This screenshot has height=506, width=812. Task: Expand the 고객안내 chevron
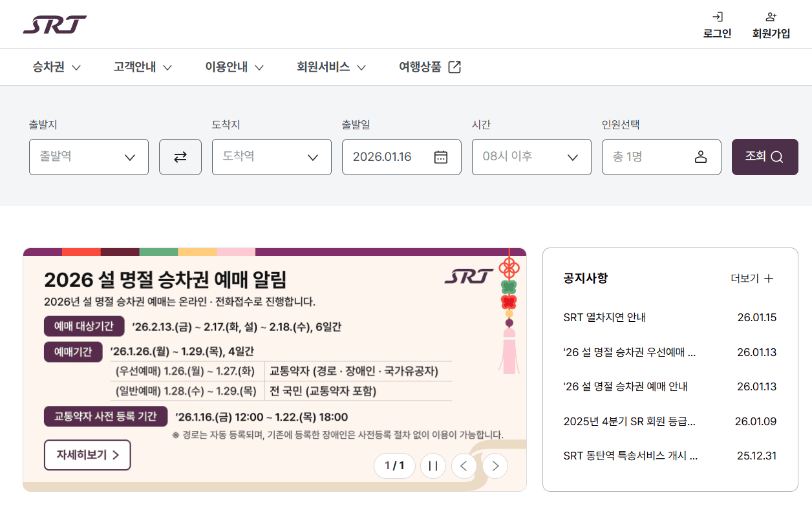(x=167, y=67)
